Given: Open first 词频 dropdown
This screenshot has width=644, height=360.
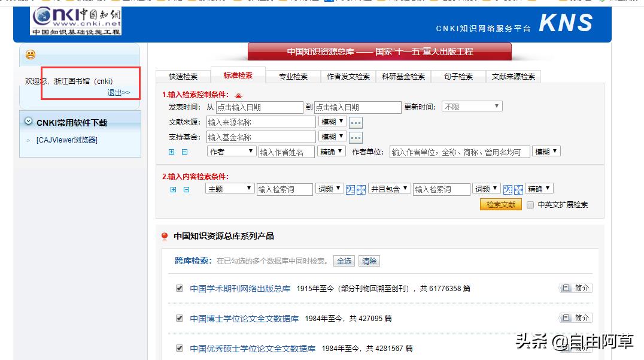Looking at the screenshot, I should point(330,189).
